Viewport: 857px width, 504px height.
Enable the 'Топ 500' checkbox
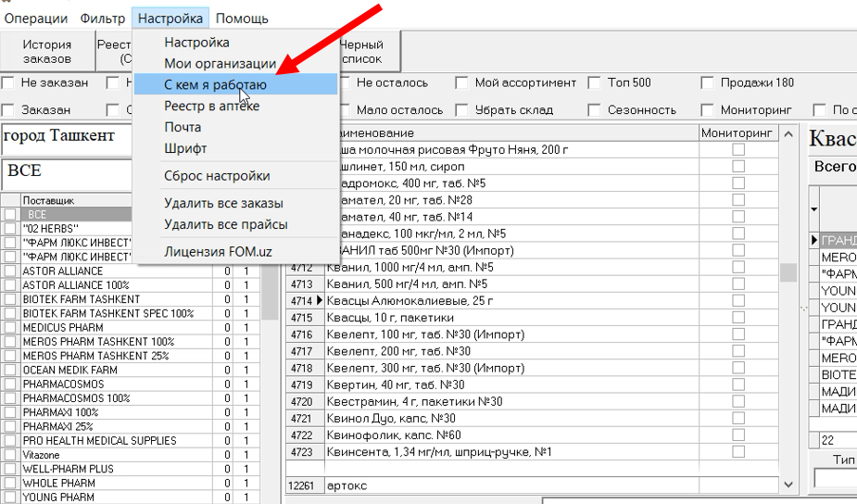point(595,83)
